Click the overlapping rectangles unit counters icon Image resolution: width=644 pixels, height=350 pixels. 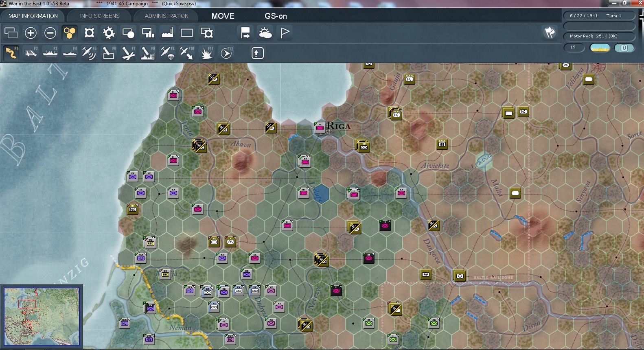(11, 33)
